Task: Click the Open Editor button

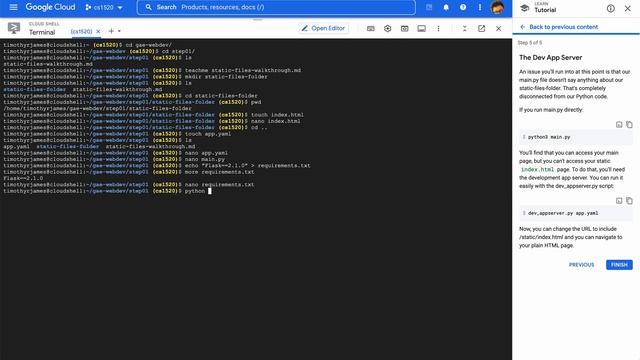Action: [x=323, y=28]
